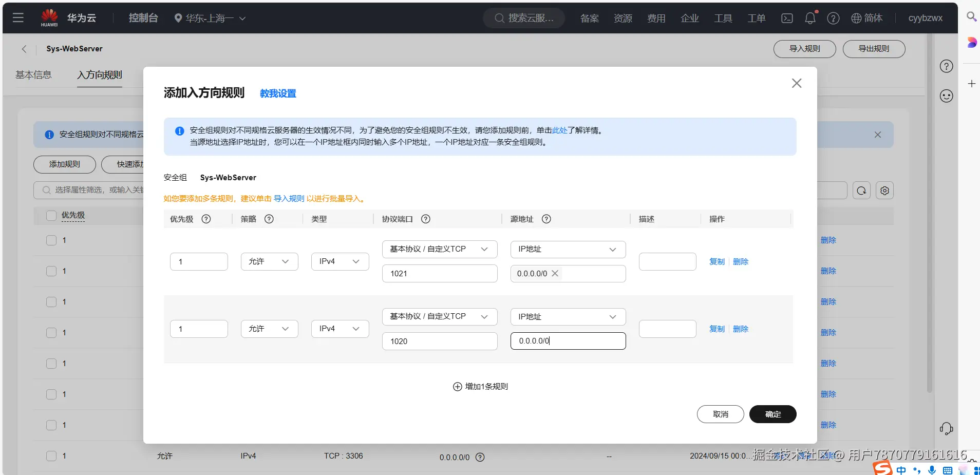Switch to the 入方向规则 tab
Screen dimensions: 980x475
point(100,75)
